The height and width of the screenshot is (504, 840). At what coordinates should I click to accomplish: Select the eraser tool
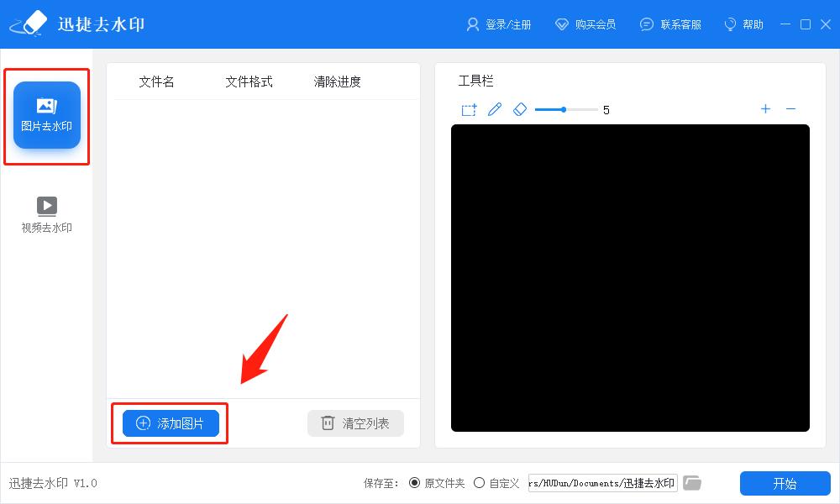(x=520, y=109)
